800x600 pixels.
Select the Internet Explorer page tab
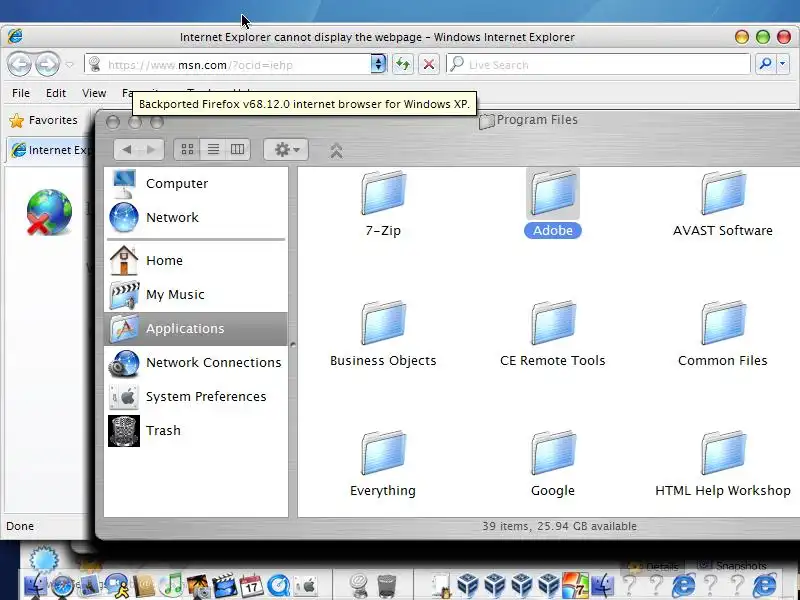(x=51, y=150)
